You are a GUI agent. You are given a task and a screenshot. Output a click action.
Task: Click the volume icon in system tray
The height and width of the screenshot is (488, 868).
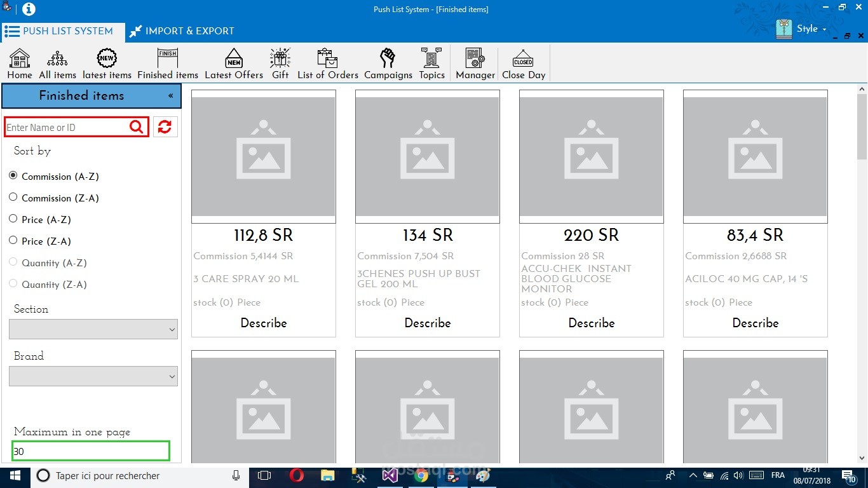pos(738,475)
